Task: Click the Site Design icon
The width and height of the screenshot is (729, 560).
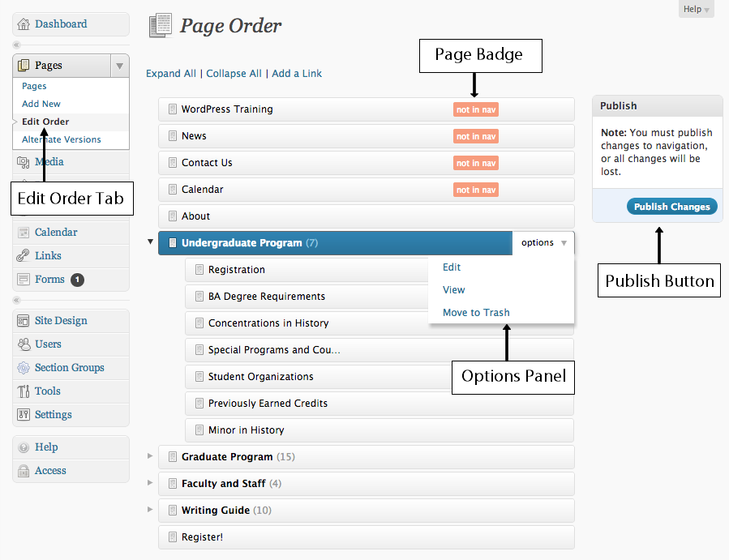Action: coord(24,321)
